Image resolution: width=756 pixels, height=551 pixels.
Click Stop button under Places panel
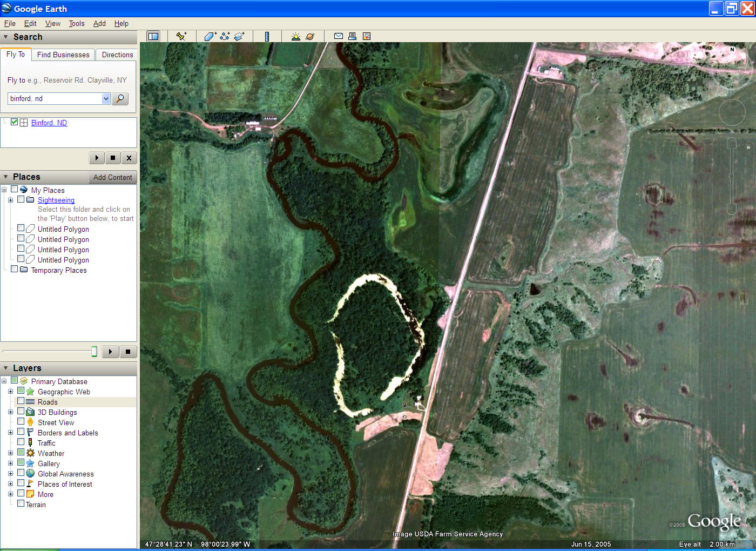128,352
